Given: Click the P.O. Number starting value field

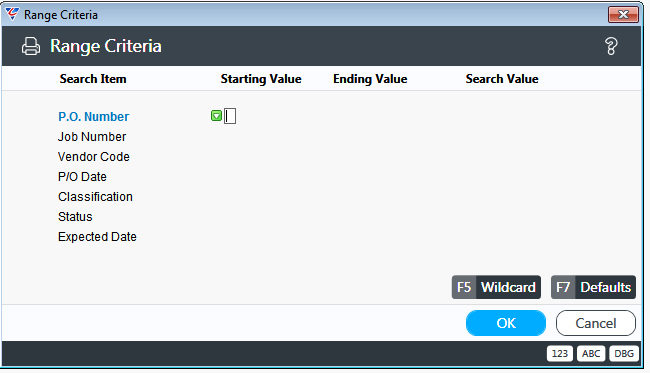Looking at the screenshot, I should coord(230,116).
